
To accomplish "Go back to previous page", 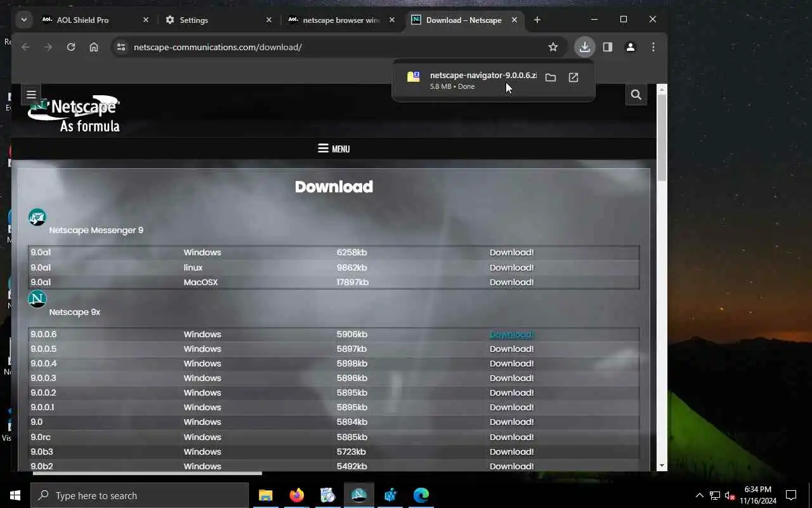I will tap(25, 47).
